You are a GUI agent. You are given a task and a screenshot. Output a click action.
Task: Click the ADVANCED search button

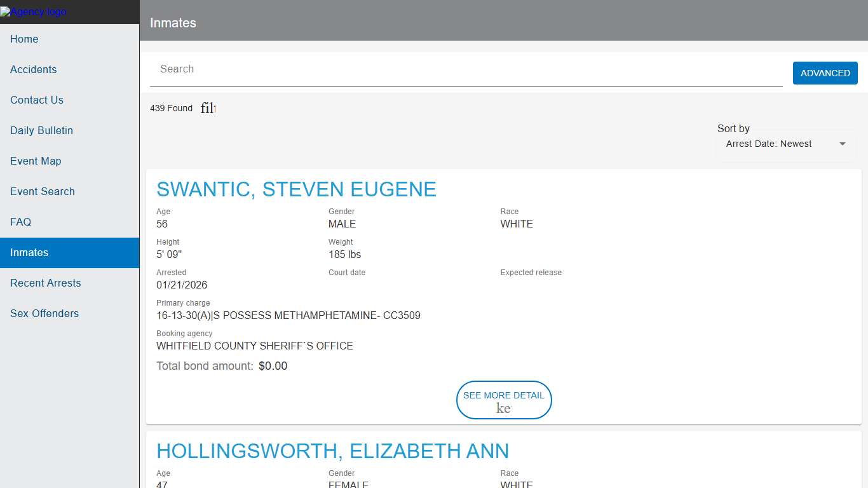pyautogui.click(x=825, y=73)
